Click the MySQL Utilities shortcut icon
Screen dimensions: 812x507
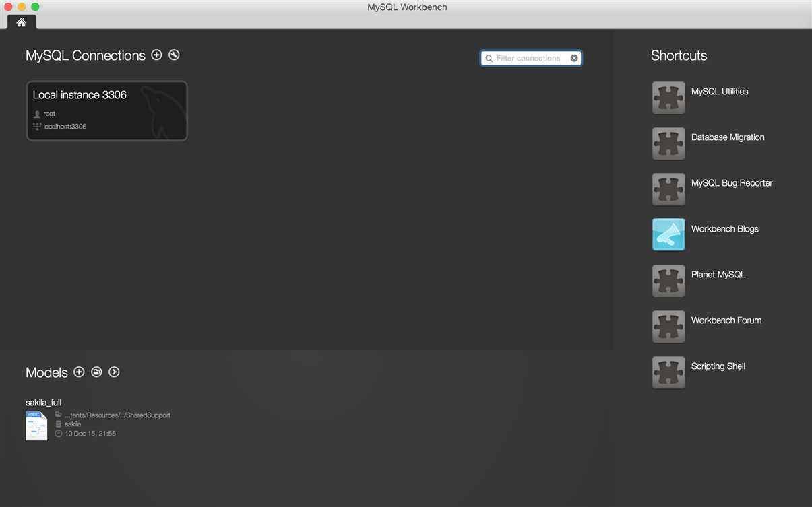tap(668, 98)
